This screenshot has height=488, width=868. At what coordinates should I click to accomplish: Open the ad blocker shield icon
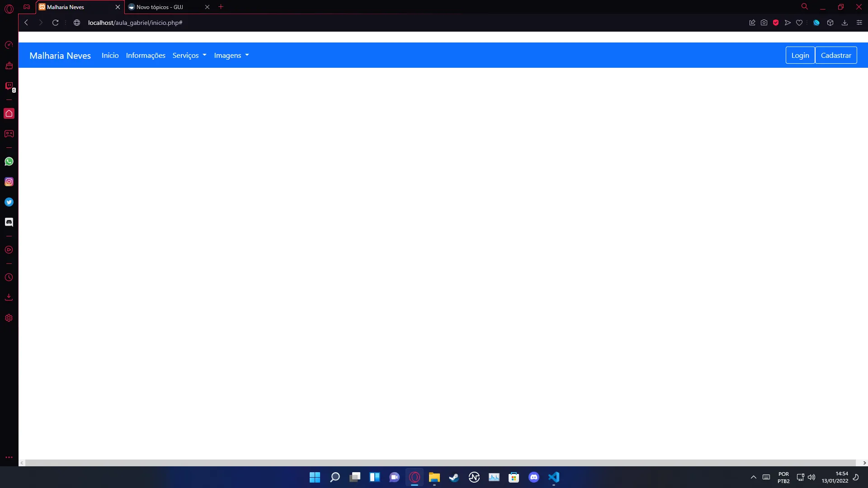pos(776,23)
